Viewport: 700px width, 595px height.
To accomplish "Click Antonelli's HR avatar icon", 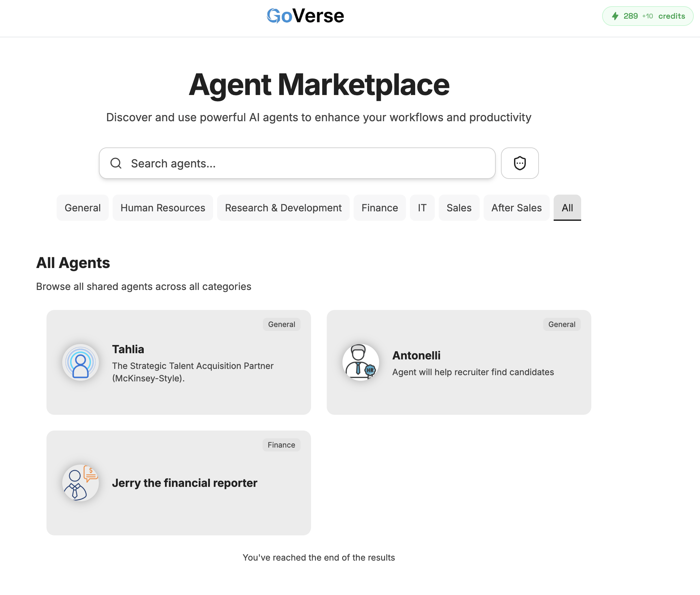I will click(x=360, y=362).
